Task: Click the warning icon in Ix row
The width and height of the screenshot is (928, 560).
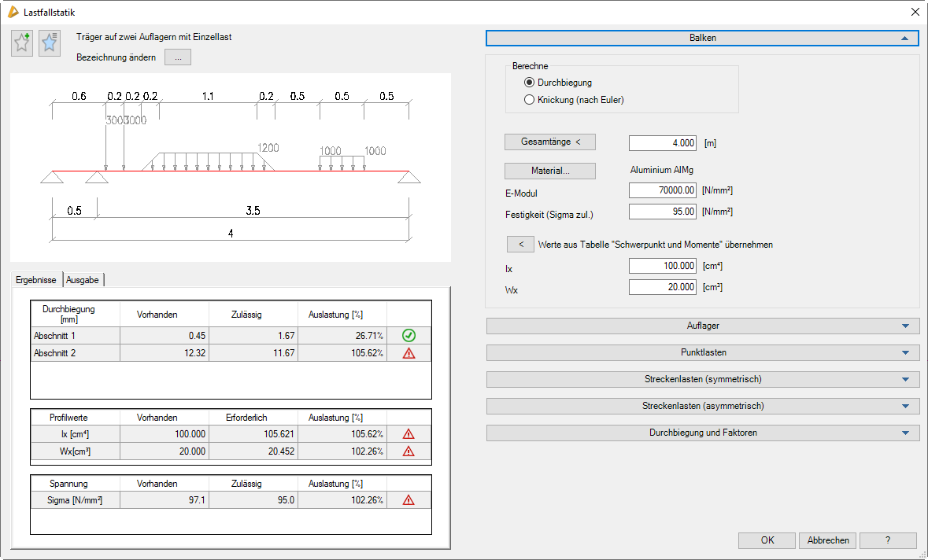Action: coord(409,433)
